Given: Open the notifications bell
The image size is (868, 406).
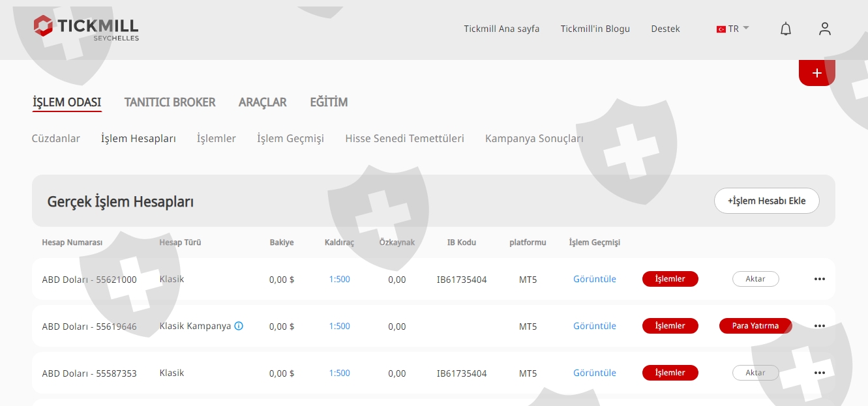Looking at the screenshot, I should (x=786, y=29).
